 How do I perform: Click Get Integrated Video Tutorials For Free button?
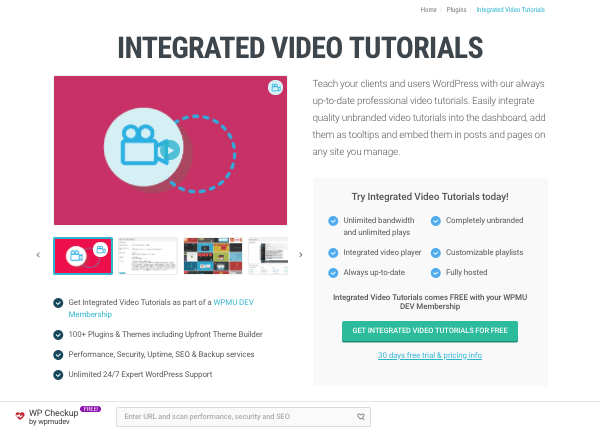(x=430, y=331)
